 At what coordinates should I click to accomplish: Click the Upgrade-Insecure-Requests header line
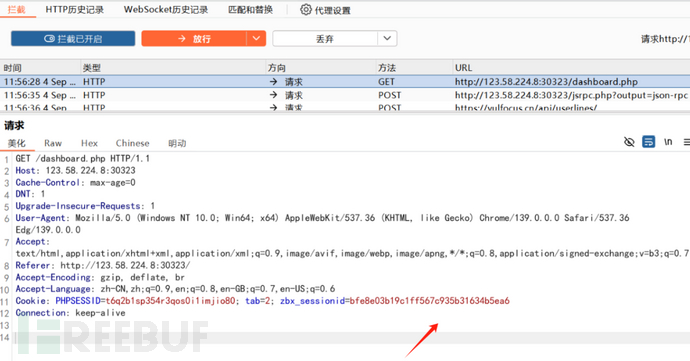tap(85, 206)
